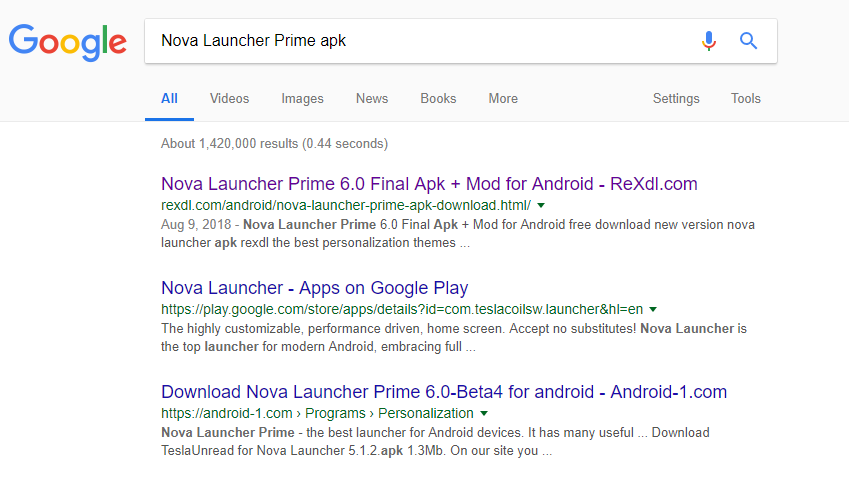Screen dimensions: 849x479
Task: Select the All results tab
Action: click(169, 99)
